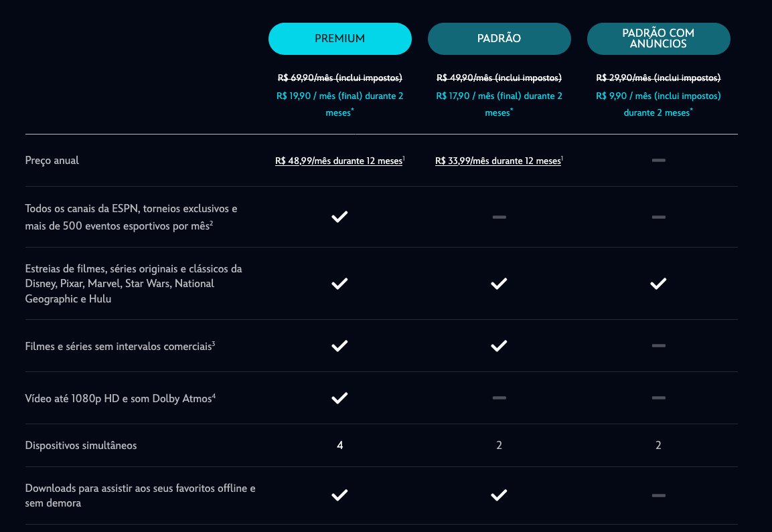
Task: Click Premium checkmark for Disney, Pixar premieres
Action: pos(339,284)
